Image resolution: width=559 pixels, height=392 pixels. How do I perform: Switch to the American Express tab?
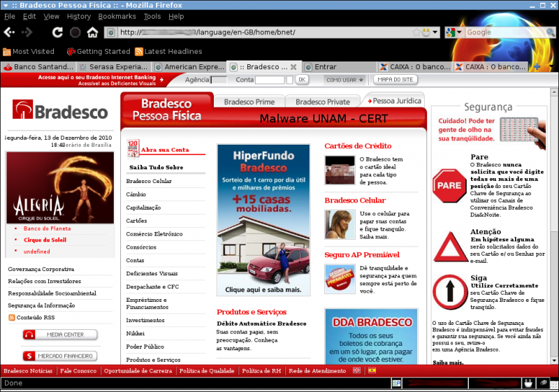pyautogui.click(x=189, y=67)
